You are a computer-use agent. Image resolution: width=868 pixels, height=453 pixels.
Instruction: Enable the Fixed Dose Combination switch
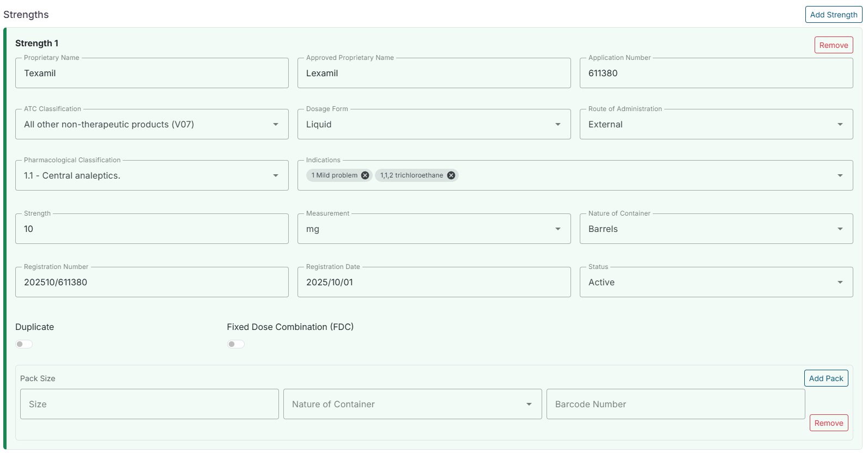[x=235, y=344]
